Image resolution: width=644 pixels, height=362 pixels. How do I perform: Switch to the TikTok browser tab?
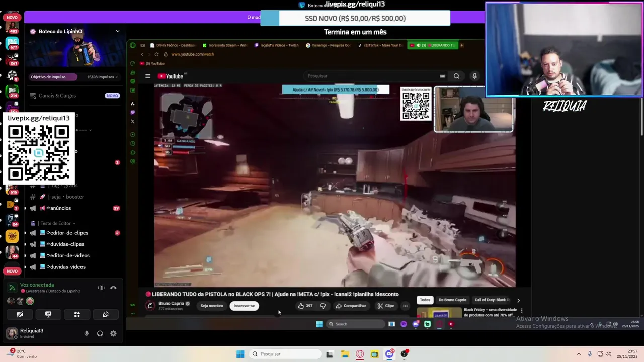(380, 45)
